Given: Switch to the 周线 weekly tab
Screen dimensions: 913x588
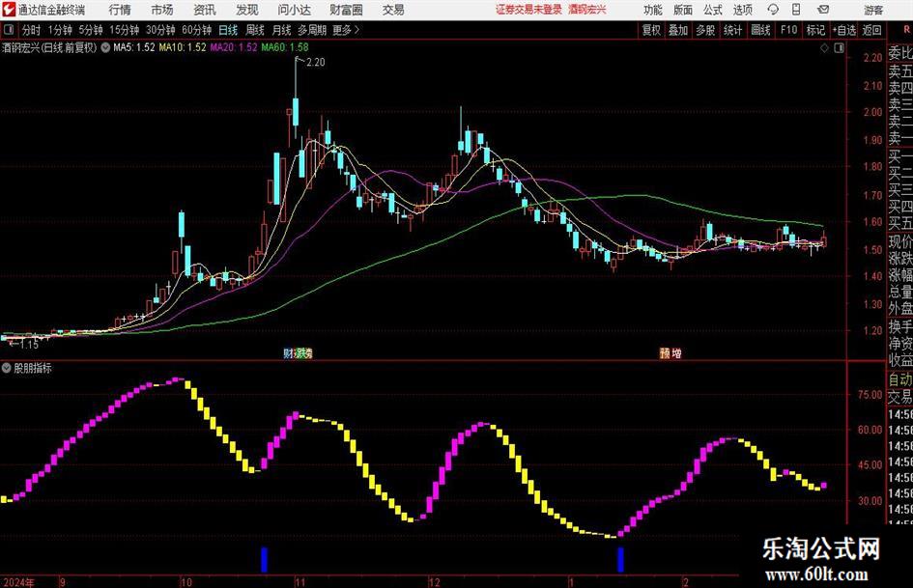Looking at the screenshot, I should (254, 30).
